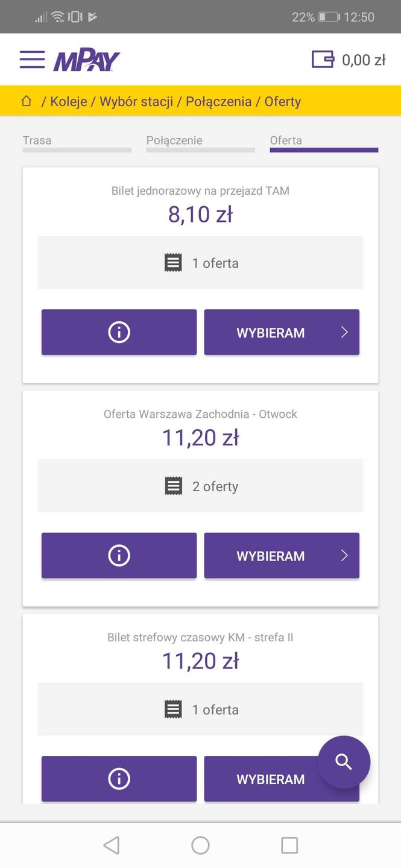
Task: Click the ticket icon next to '2 oferty'
Action: 174,486
